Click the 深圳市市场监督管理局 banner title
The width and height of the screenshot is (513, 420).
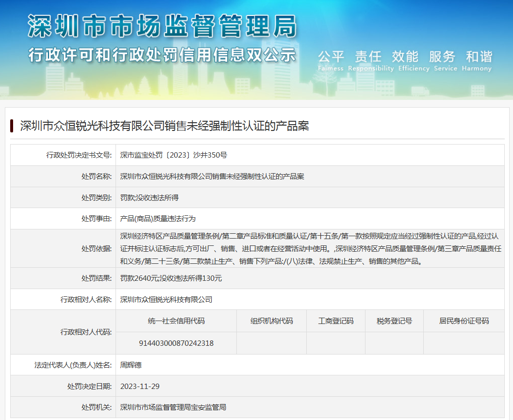coord(162,26)
